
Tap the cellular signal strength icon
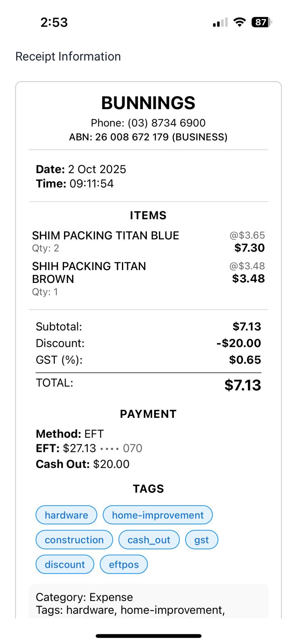(x=220, y=23)
